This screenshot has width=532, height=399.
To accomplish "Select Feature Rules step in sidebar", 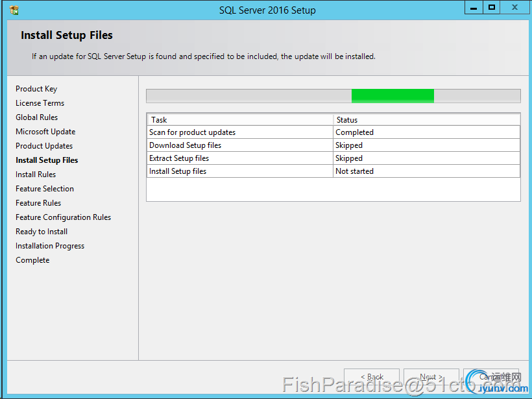I will coord(38,203).
